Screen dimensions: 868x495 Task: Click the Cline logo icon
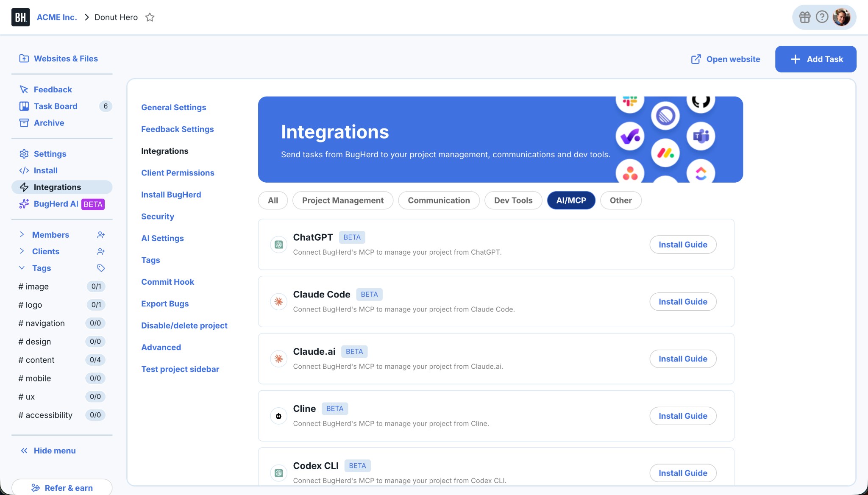(278, 416)
